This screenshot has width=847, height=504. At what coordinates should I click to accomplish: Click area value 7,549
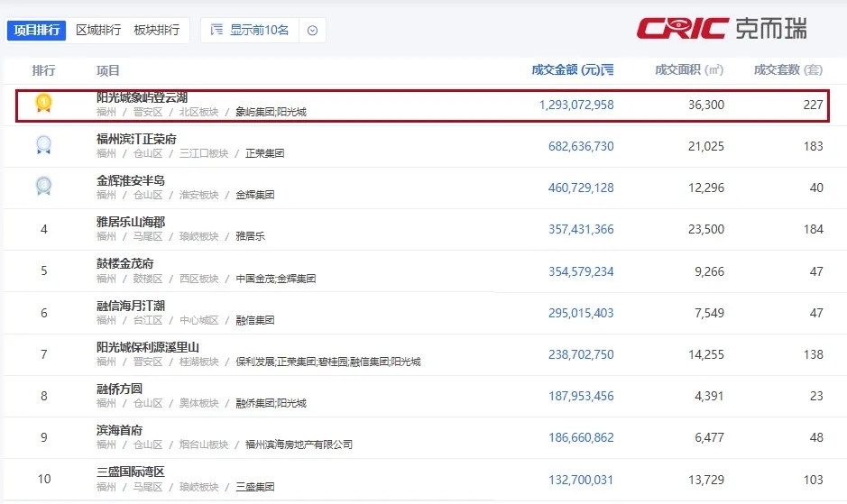coord(709,314)
